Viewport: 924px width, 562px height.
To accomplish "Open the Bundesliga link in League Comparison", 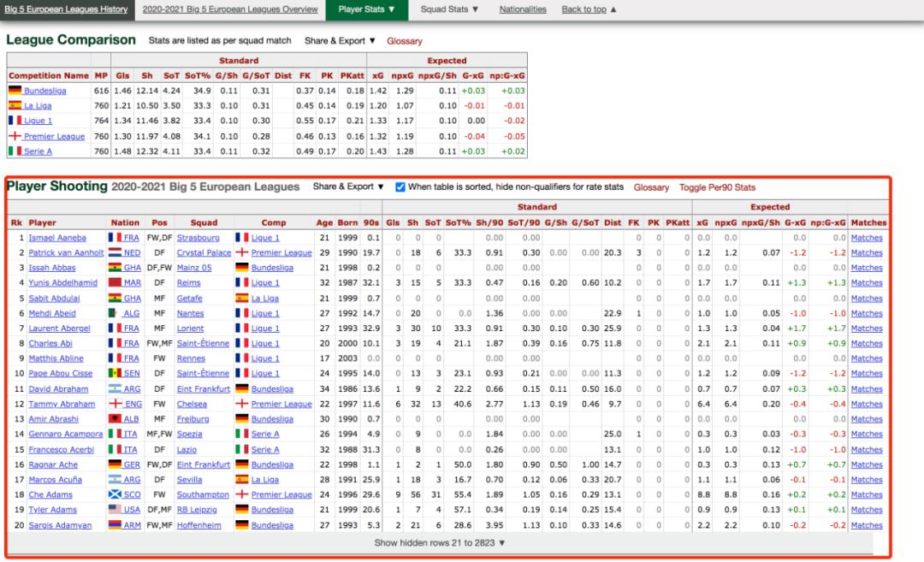I will (44, 91).
